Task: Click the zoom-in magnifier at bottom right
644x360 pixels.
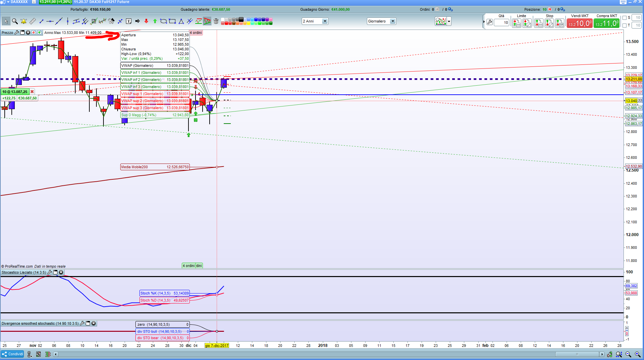Action: click(x=637, y=354)
